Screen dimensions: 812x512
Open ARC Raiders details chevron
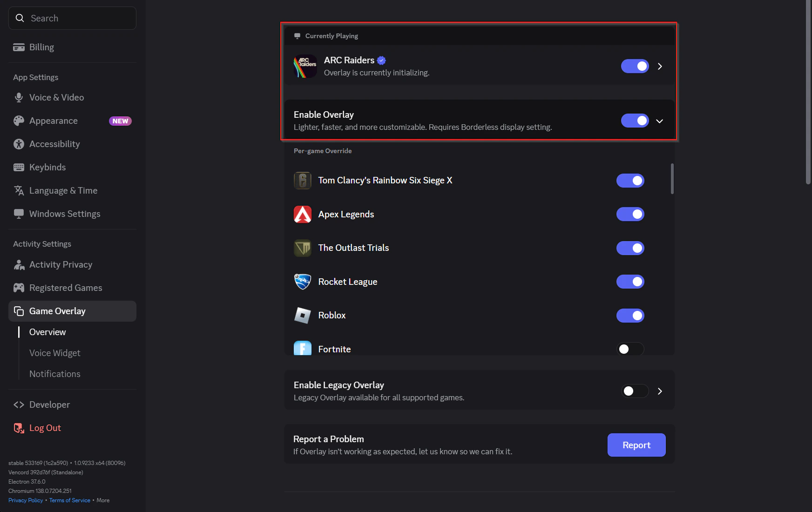tap(660, 66)
